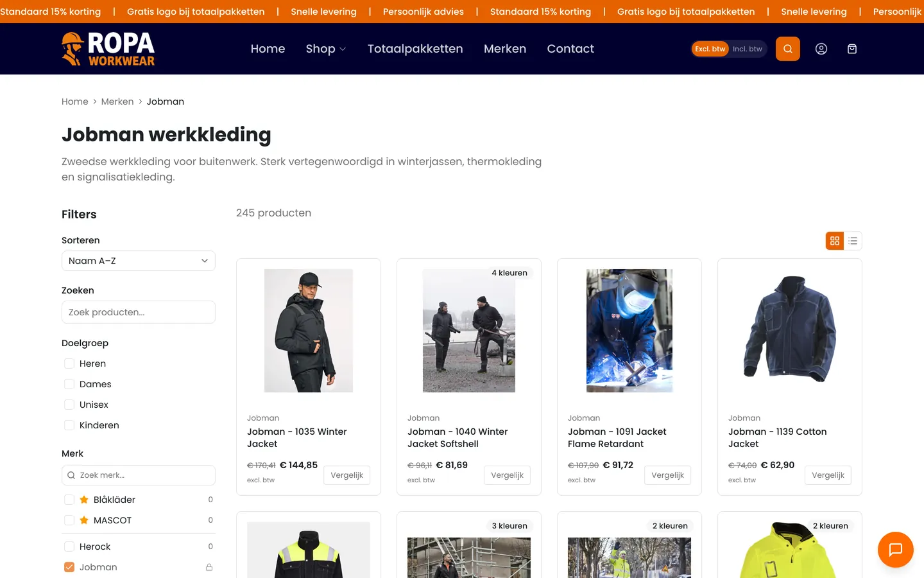Compare the Jobman 1139 Cotton Jacket
This screenshot has width=924, height=578.
828,475
